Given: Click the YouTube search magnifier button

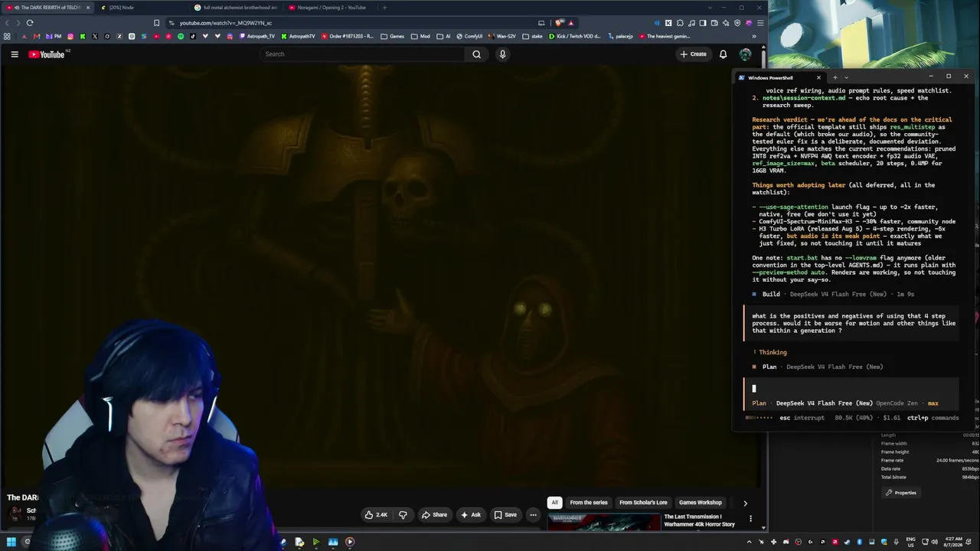Looking at the screenshot, I should [476, 54].
